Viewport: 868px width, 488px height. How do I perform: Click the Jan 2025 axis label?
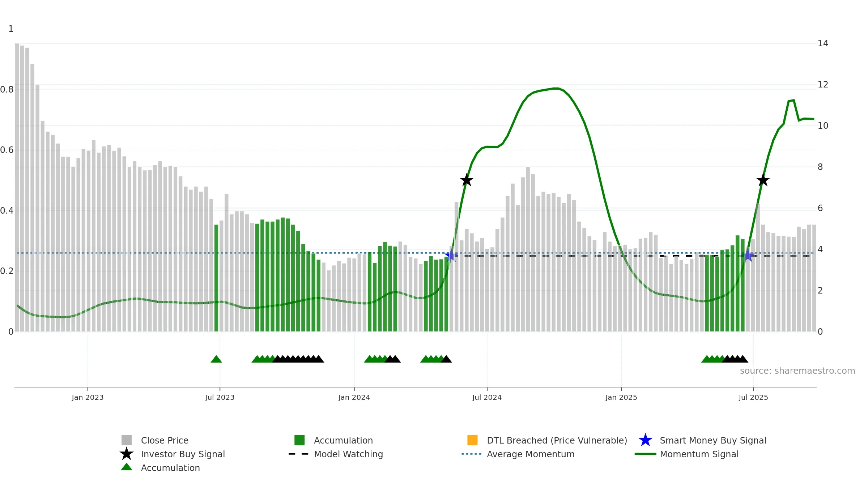621,397
